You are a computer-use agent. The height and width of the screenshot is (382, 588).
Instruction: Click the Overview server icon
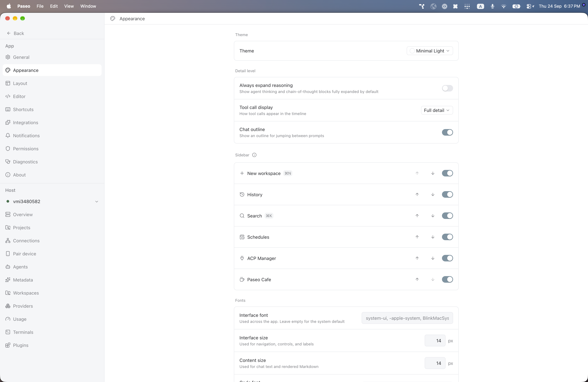coord(8,215)
